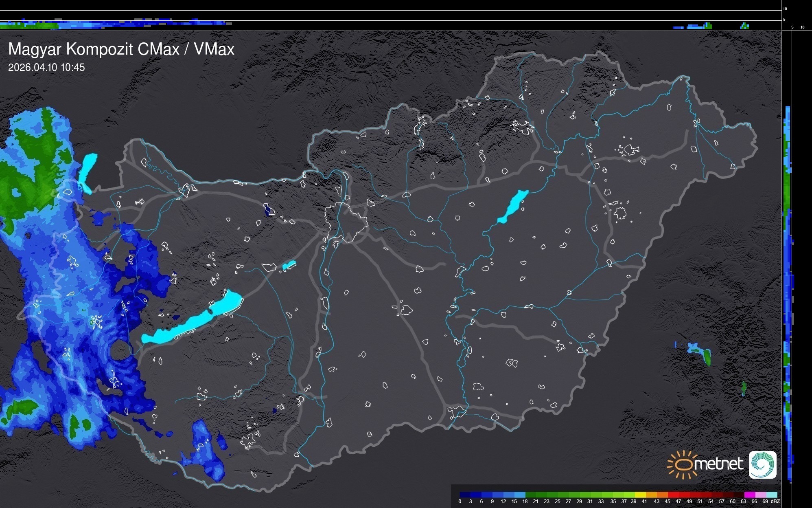Click the Magyar Kompozit CMax / VMax title
This screenshot has height=508, width=812.
point(121,49)
